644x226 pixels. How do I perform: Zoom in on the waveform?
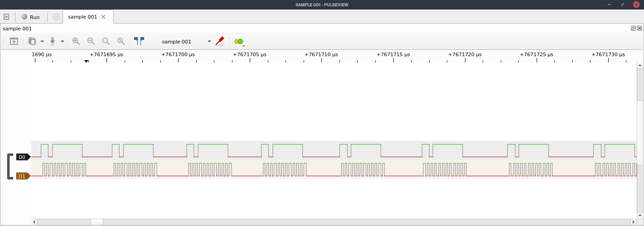[76, 41]
